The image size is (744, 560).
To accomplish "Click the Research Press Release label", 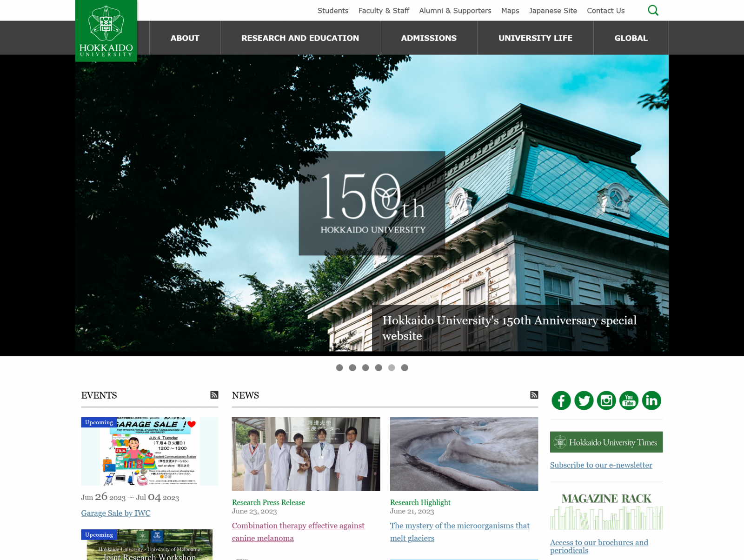I will 269,502.
